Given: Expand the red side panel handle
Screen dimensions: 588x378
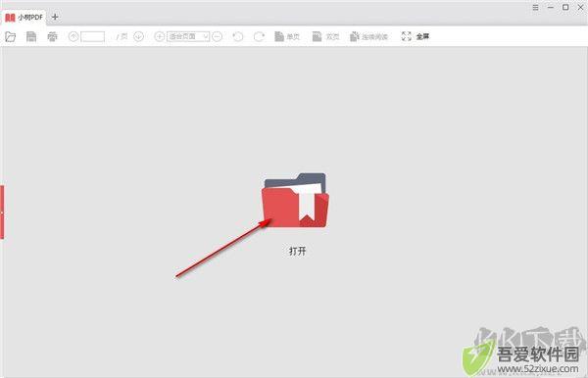Looking at the screenshot, I should click(2, 213).
